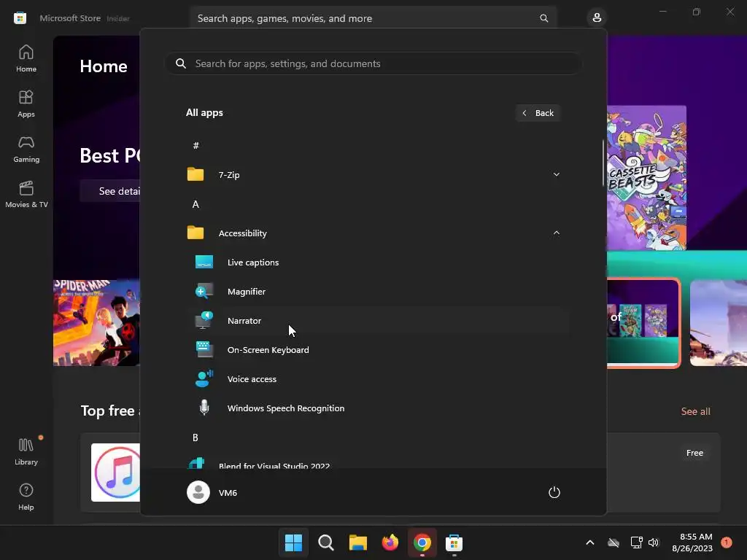Open notification badge in system tray

727,542
